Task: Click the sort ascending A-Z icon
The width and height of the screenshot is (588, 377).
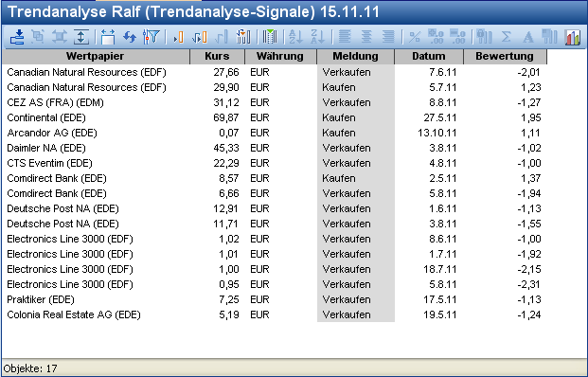Action: [x=295, y=37]
